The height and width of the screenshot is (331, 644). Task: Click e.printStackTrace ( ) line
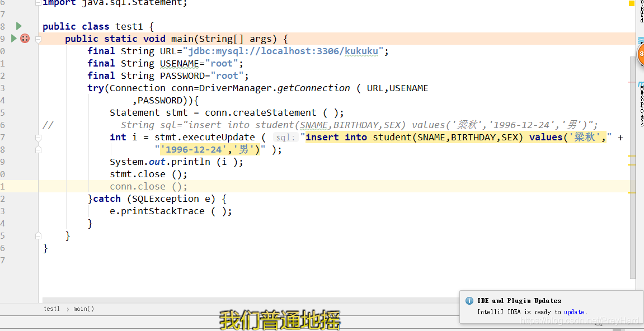click(171, 211)
